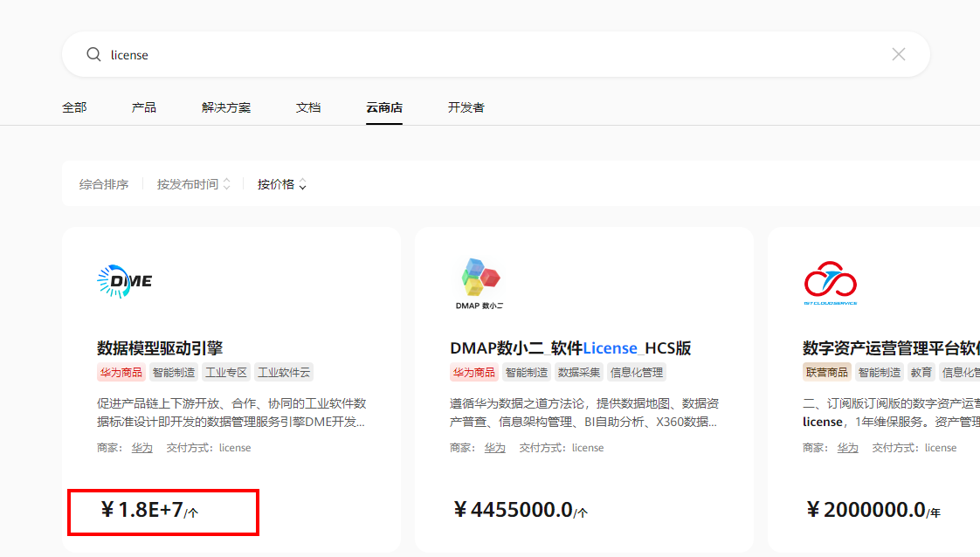Clear the search box with X icon
The height and width of the screenshot is (557, 980).
[x=899, y=54]
